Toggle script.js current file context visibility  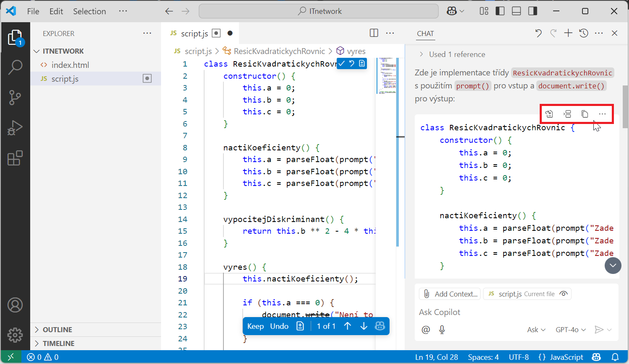point(564,294)
